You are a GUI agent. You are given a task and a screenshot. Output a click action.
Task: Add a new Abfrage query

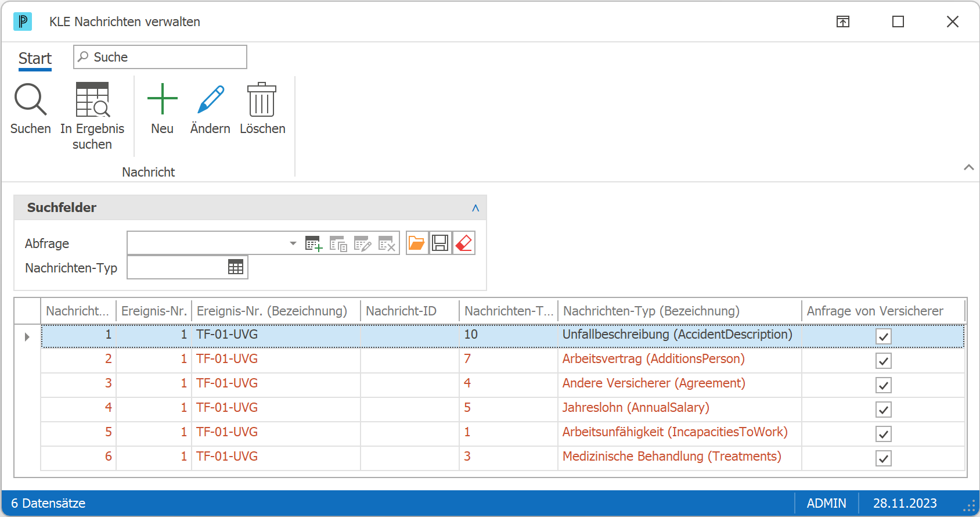314,243
